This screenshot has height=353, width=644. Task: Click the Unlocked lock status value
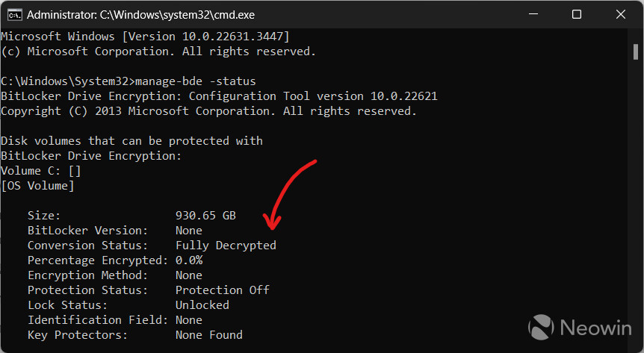click(202, 305)
